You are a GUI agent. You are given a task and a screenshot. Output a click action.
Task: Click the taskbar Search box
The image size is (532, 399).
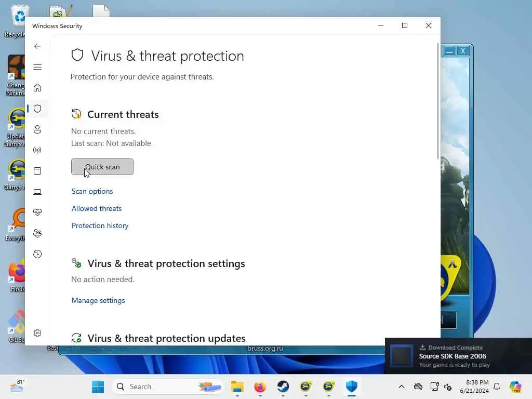click(168, 387)
